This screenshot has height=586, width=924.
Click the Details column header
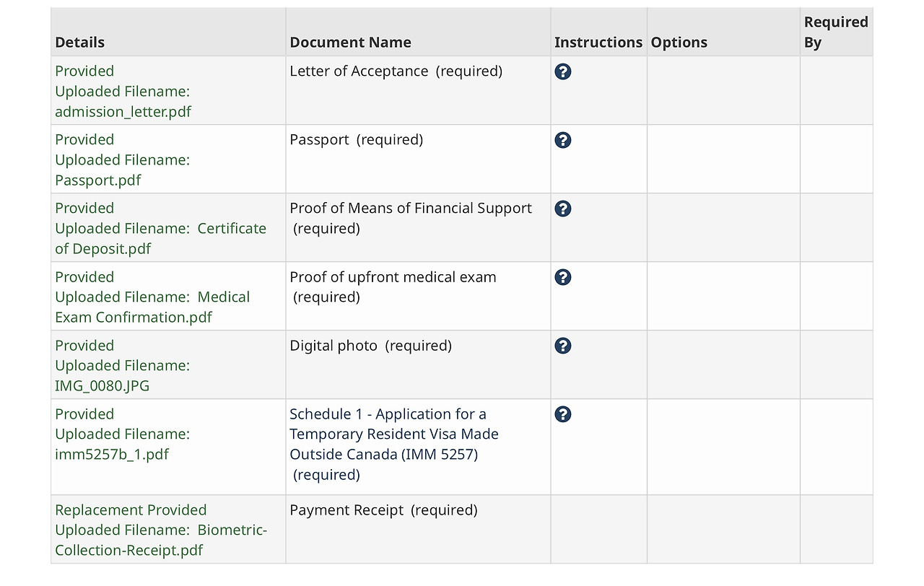click(80, 43)
